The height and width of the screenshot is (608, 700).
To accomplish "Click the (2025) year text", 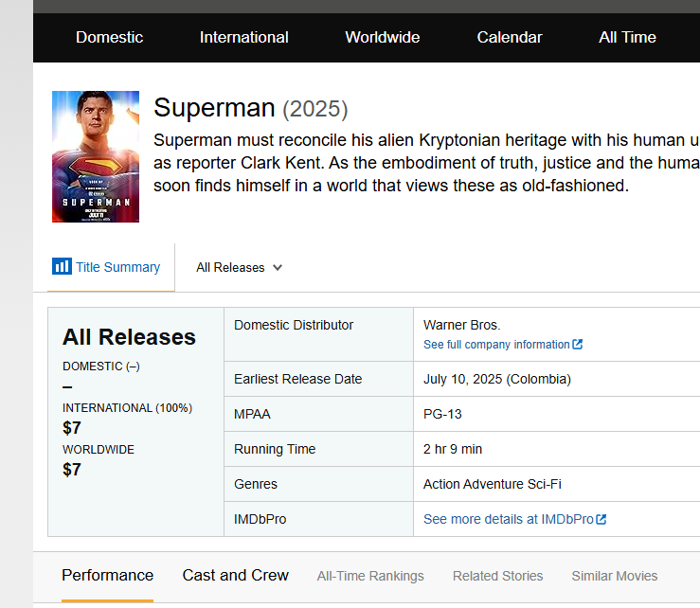I will (315, 109).
